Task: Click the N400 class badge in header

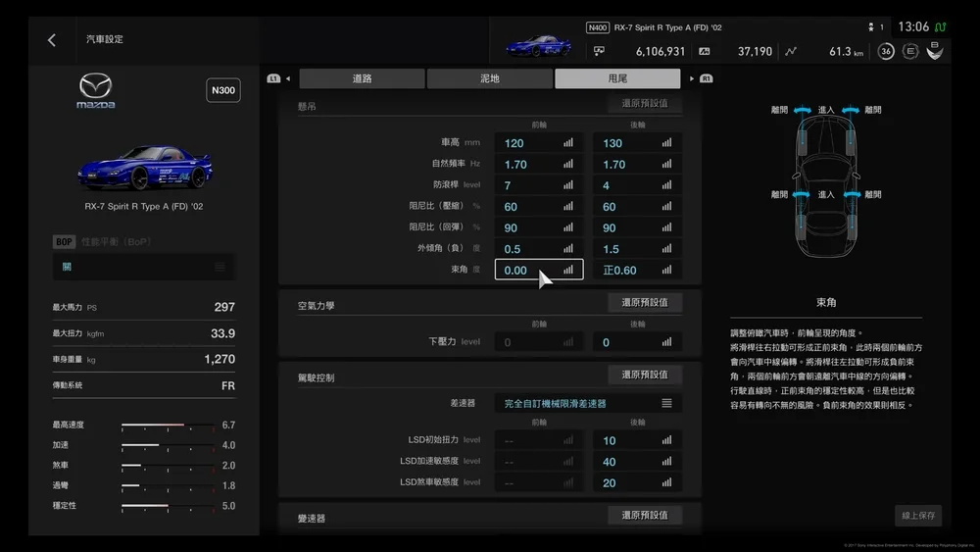Action: [598, 27]
